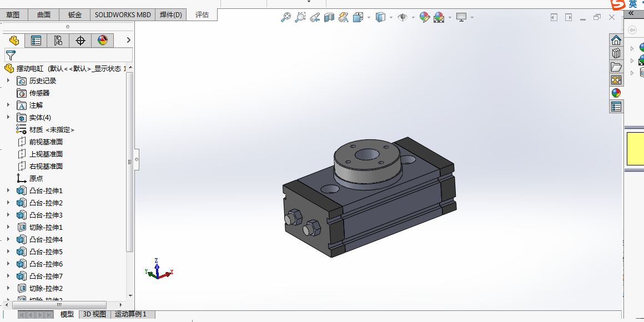Open the 运动算例 1 bottom tab
This screenshot has width=644, height=322.
(x=130, y=315)
